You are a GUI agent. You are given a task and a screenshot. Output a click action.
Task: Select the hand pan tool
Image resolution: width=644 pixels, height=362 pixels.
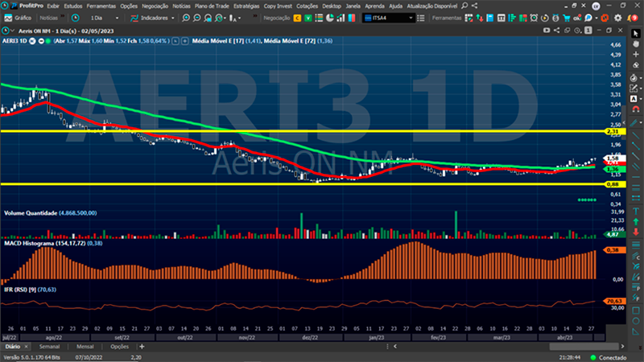[636, 44]
